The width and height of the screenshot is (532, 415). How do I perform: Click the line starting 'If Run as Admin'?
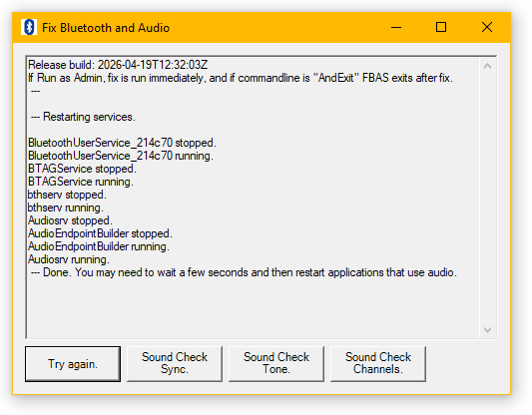pos(241,78)
